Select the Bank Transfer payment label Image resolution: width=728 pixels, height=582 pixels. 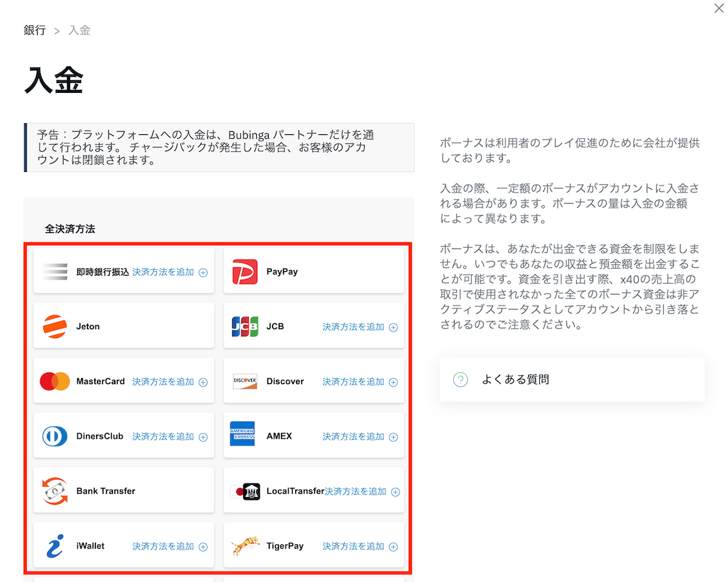(106, 491)
